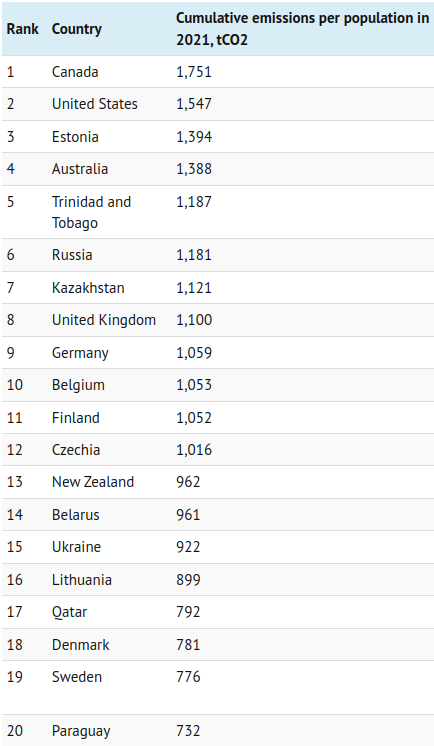Click the Estonia country cell
434x746 pixels.
pos(75,137)
